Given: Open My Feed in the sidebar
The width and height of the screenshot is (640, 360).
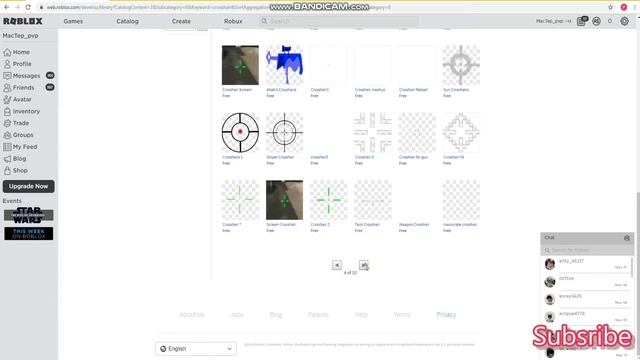Looking at the screenshot, I should [20, 147].
